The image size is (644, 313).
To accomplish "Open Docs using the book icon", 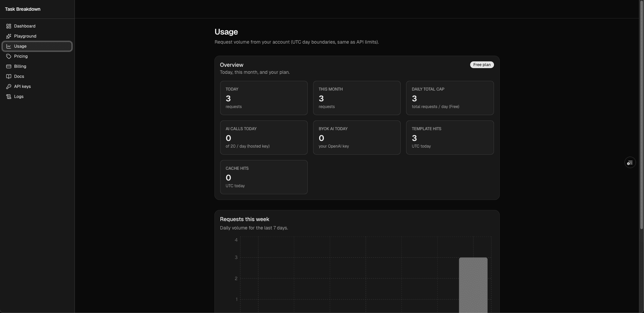I will point(8,76).
